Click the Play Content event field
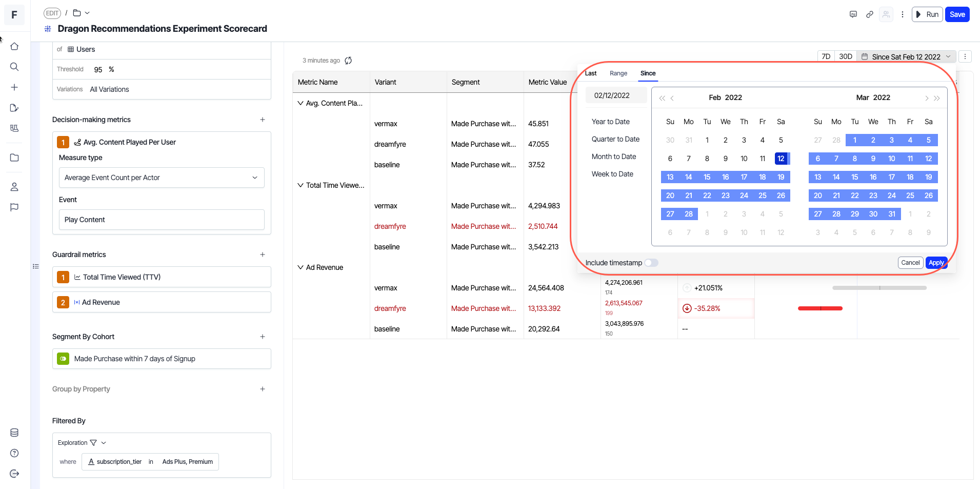Image resolution: width=980 pixels, height=489 pixels. [162, 220]
